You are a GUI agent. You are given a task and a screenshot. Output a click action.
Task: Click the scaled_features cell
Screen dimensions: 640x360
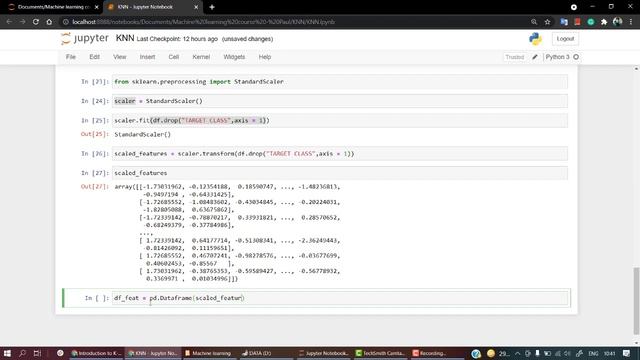coord(340,173)
